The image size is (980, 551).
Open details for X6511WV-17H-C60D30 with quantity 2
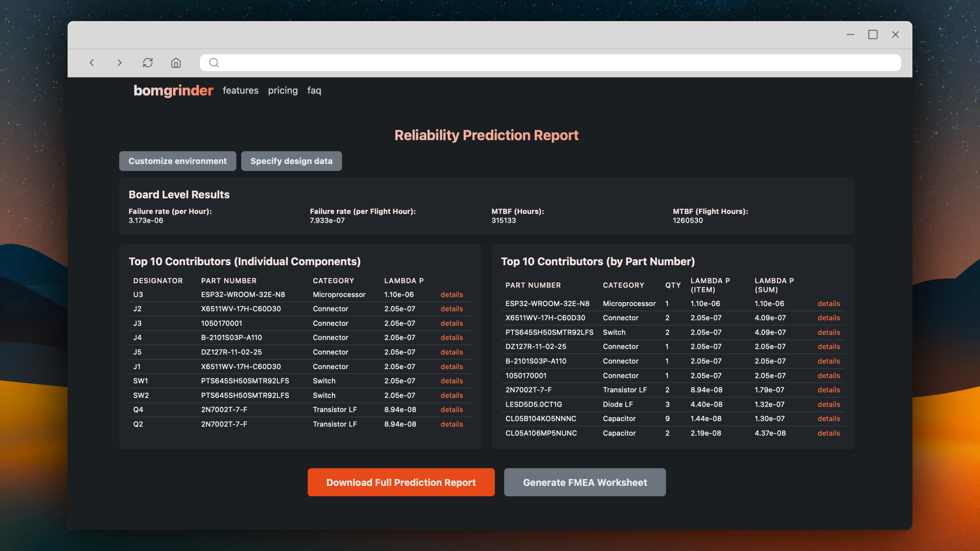(829, 318)
